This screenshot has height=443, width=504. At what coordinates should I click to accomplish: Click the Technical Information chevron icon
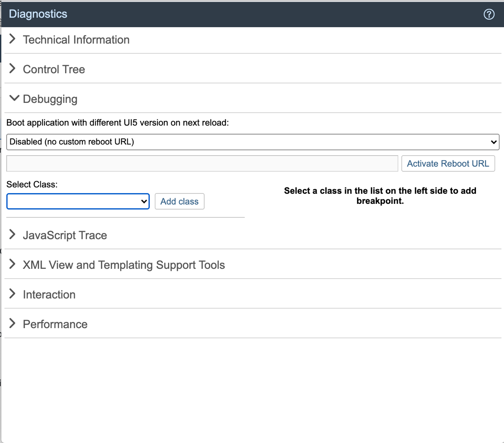(12, 39)
